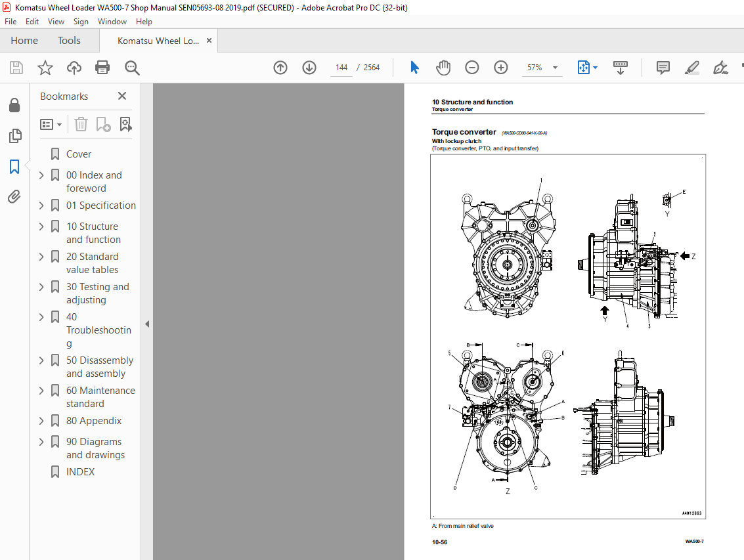Open attachments paperclip panel
Screen dimensions: 744x560
pyautogui.click(x=14, y=196)
